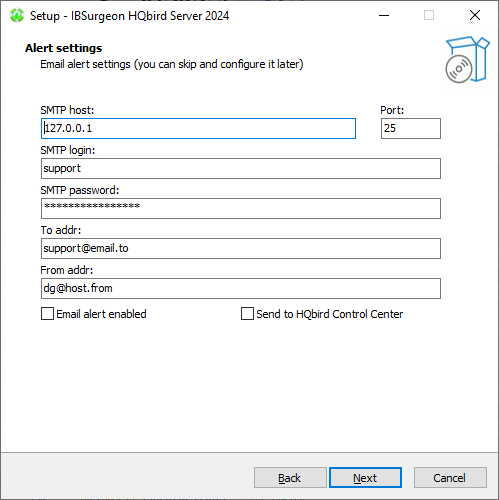The height and width of the screenshot is (500, 499).
Task: Minimize the Setup window
Action: (x=384, y=15)
